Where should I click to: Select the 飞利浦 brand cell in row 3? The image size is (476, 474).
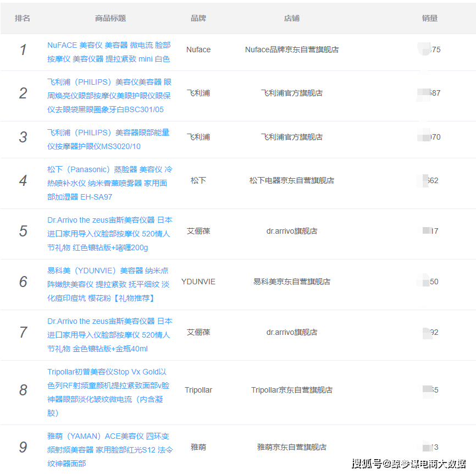(198, 137)
